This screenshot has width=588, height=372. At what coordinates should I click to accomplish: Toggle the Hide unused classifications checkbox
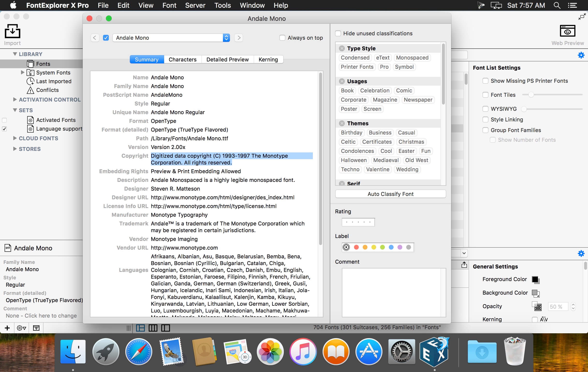[338, 33]
